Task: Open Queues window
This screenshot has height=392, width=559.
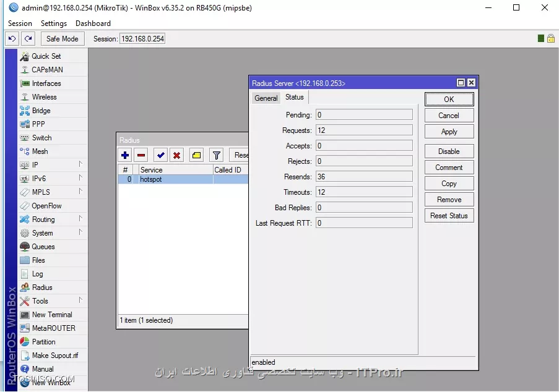Action: 52,247
